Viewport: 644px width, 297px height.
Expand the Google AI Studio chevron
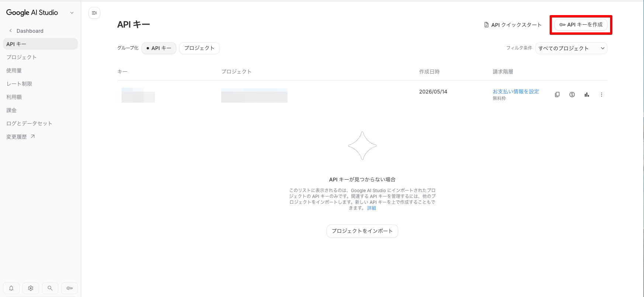(72, 13)
